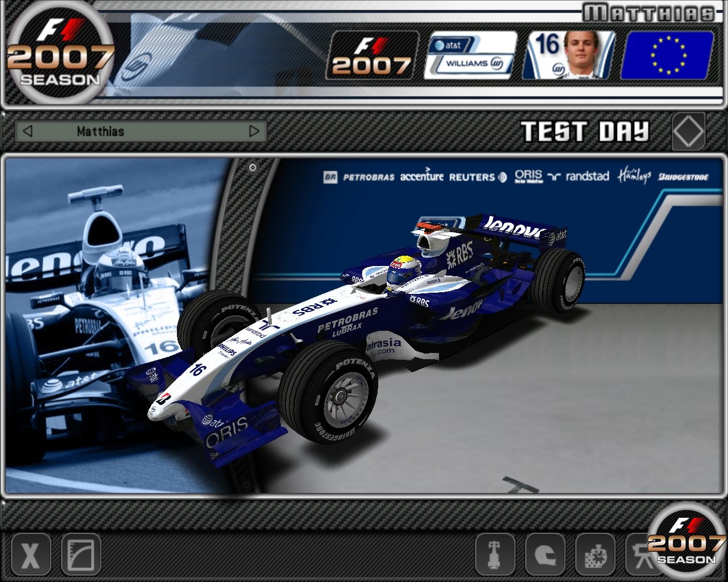Click the European Union flag badge
Screen dimensions: 728x582
(667, 55)
